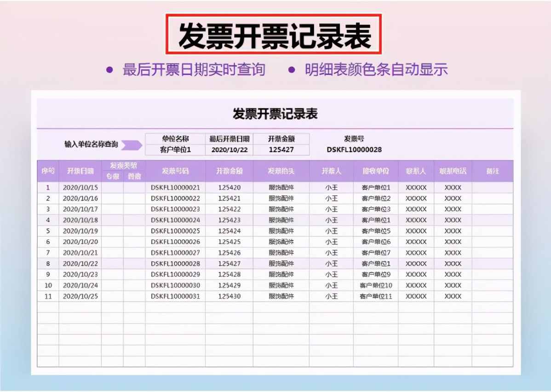This screenshot has height=392, width=551.
Task: Select the date cell 2020/10/24
Action: [80, 285]
